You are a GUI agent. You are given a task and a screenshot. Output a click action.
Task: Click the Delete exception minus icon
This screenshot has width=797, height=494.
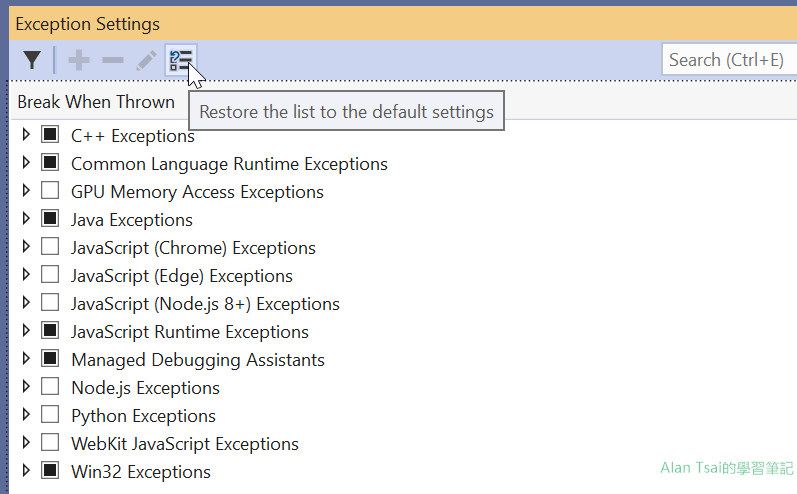(113, 61)
